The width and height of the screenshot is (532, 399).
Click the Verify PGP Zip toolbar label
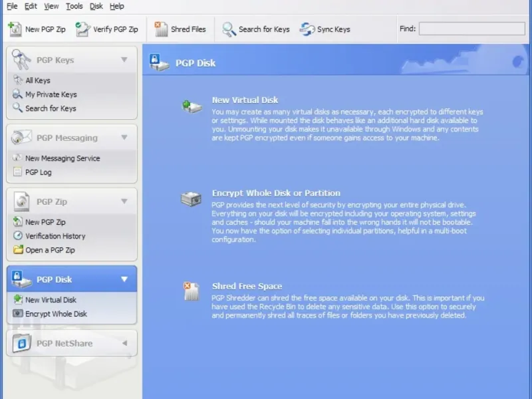point(115,29)
